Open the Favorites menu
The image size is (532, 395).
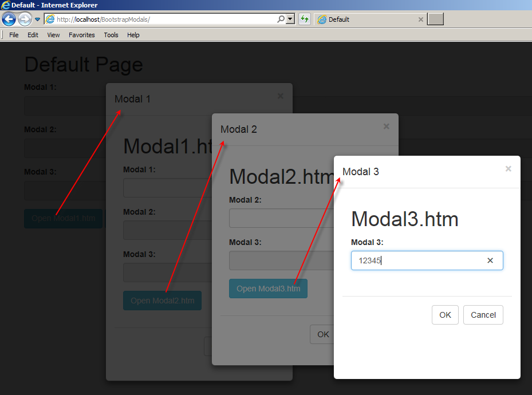pyautogui.click(x=82, y=35)
